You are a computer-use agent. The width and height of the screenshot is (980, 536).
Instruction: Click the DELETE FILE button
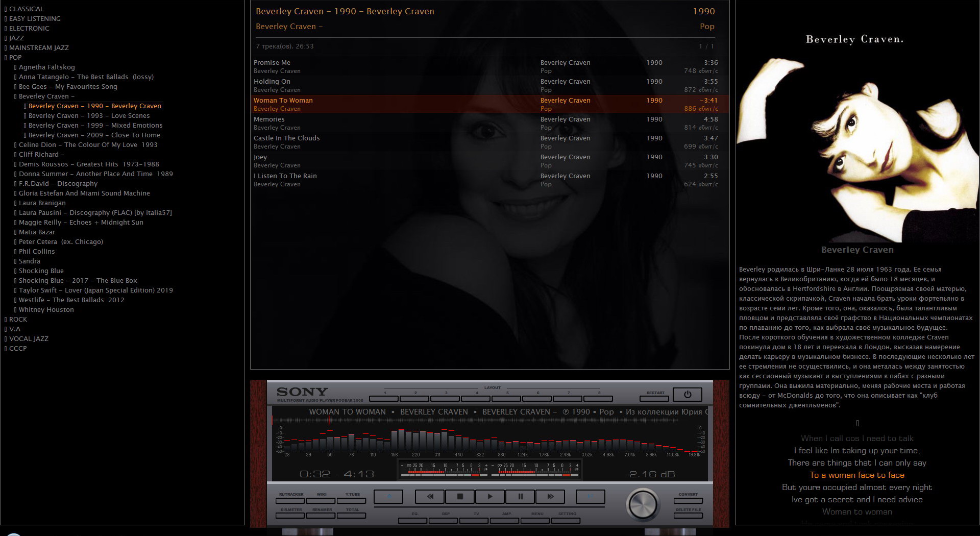pyautogui.click(x=688, y=516)
